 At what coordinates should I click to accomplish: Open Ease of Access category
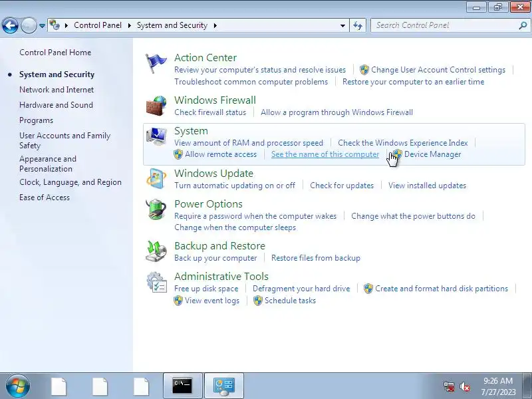(45, 198)
